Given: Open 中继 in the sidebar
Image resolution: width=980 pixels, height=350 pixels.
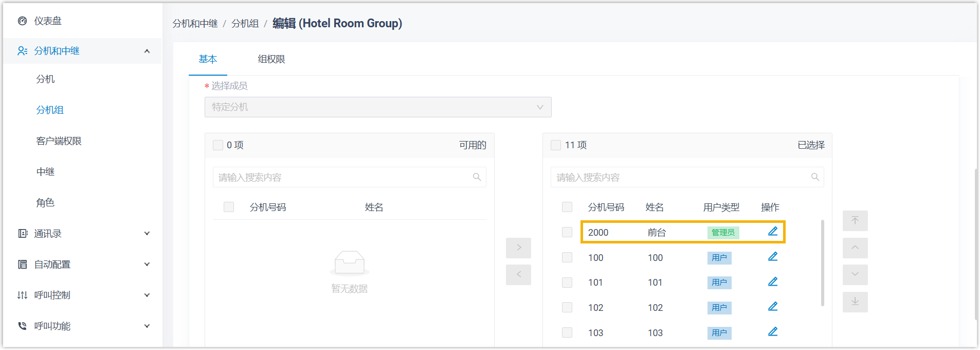Looking at the screenshot, I should 45,172.
